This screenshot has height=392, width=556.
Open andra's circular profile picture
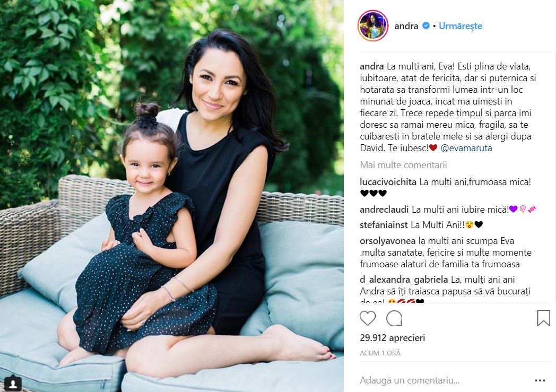373,25
